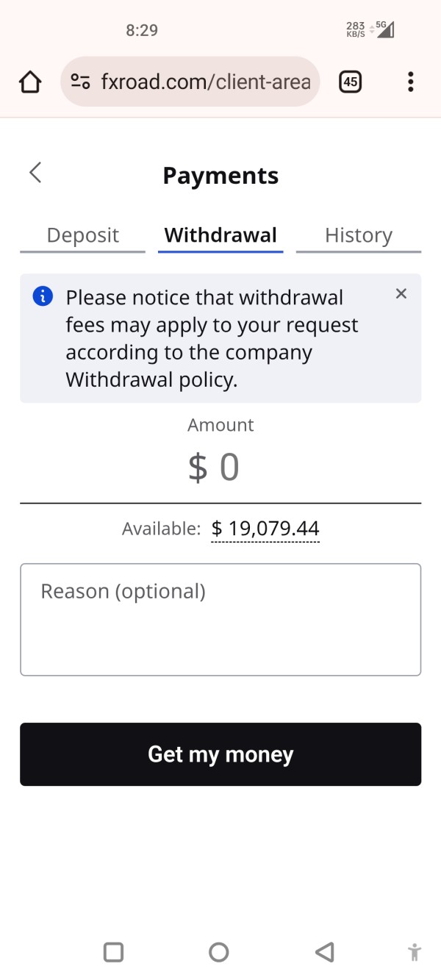Viewport: 441px width, 980px height.
Task: Open the tab switcher showing 45 tabs
Action: pyautogui.click(x=351, y=82)
